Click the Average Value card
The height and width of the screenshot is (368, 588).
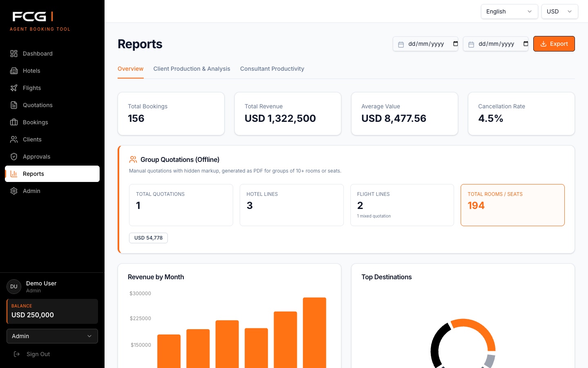(x=405, y=114)
